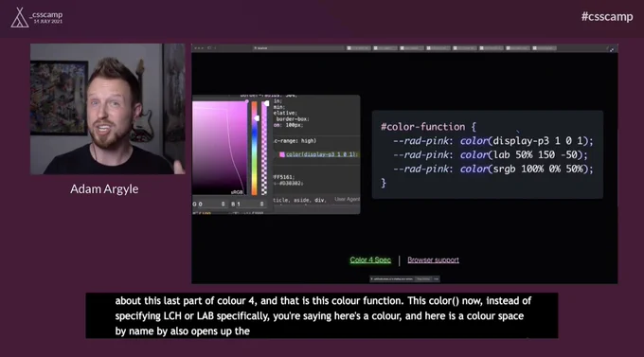Screen dimensions: 644x357
Task: Click inside the pink saturation picker area
Action: pos(220,148)
